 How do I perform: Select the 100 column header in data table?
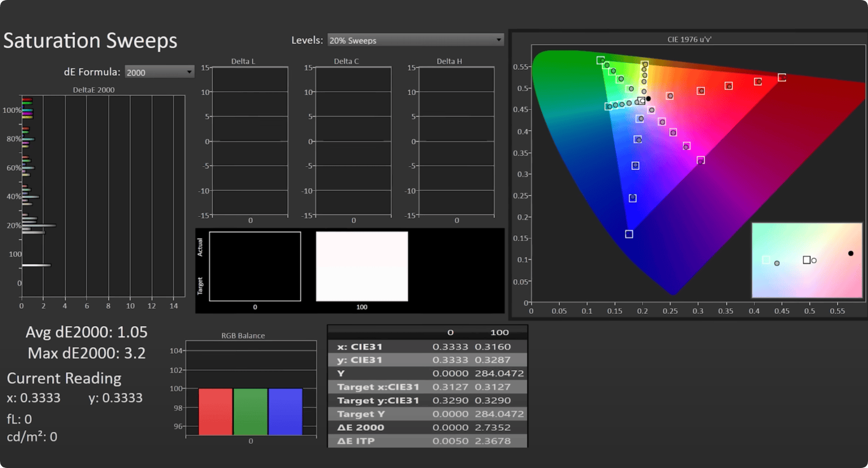point(499,332)
